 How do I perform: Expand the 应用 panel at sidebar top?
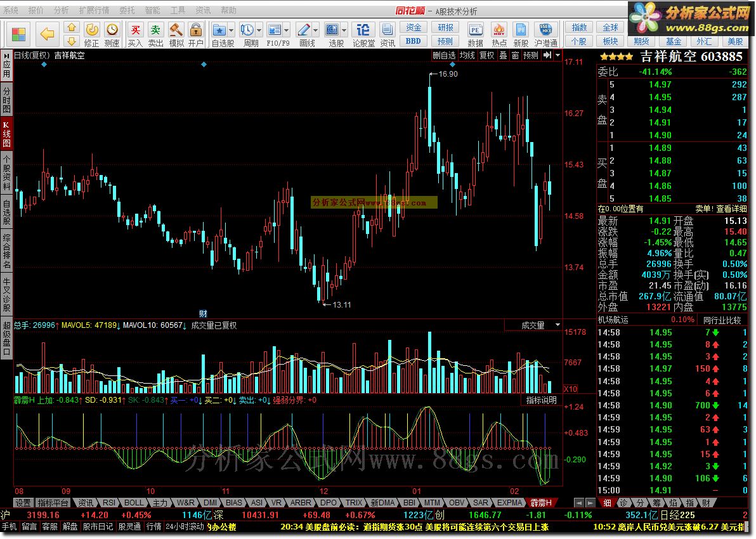point(6,65)
